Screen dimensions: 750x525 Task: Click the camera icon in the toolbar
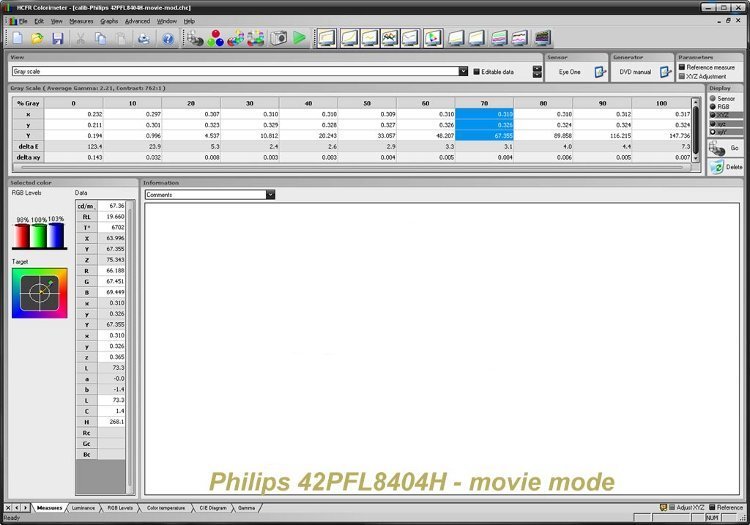[278, 38]
